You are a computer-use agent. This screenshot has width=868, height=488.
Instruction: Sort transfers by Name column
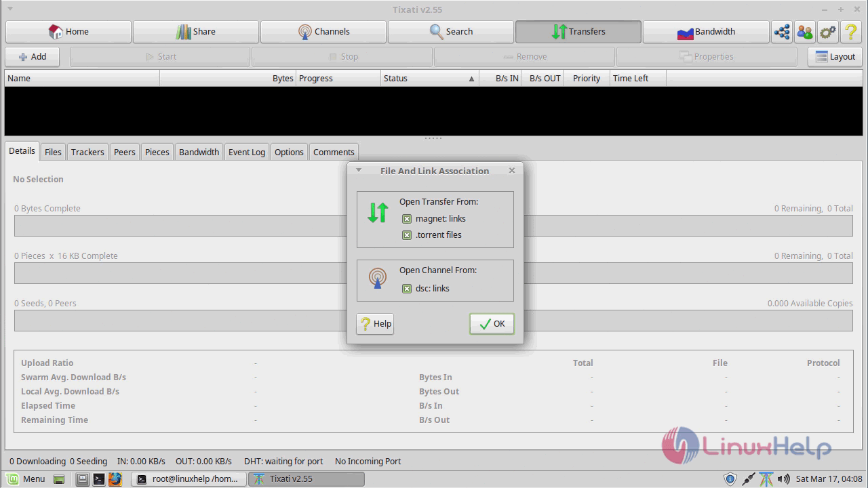click(x=82, y=79)
